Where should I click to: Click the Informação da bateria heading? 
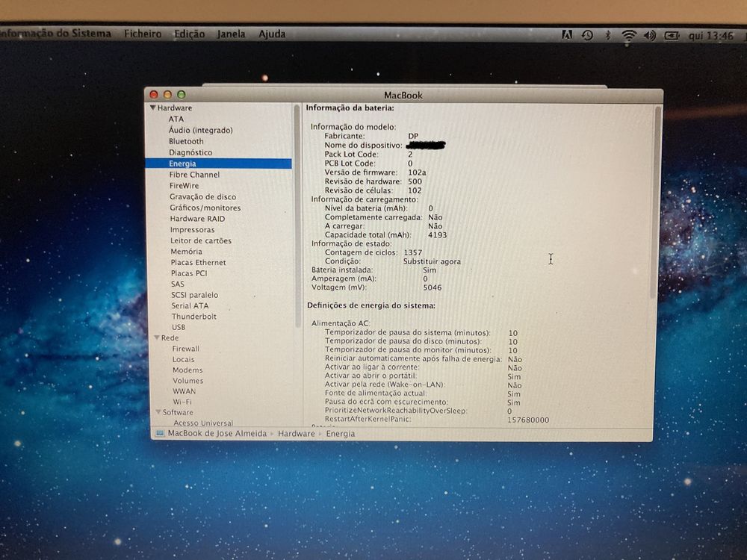click(350, 108)
